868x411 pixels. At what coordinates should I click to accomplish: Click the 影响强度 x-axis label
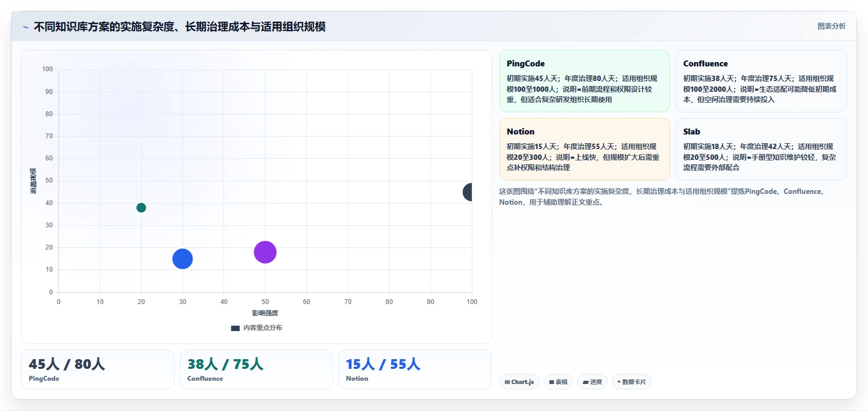click(265, 313)
